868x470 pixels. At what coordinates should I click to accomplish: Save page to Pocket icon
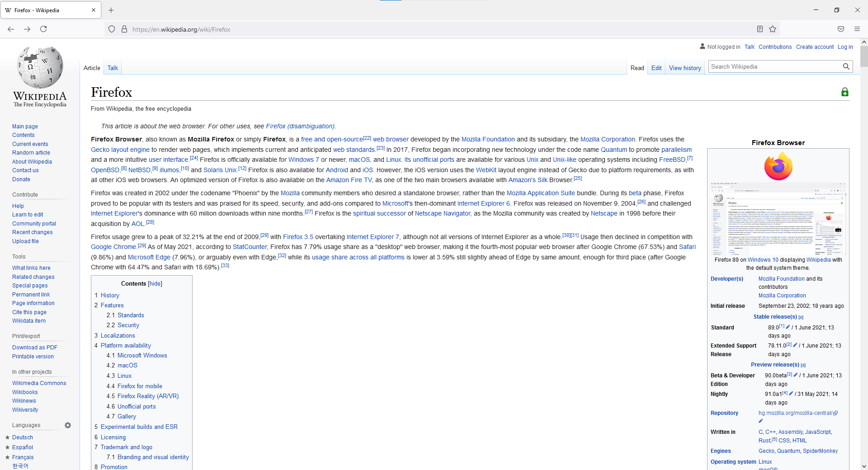click(x=841, y=29)
